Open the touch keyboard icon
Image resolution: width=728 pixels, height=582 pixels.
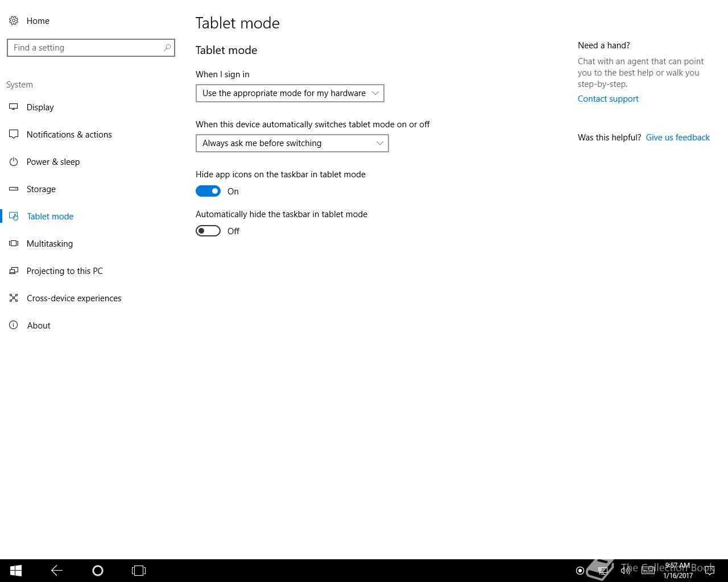click(x=648, y=571)
